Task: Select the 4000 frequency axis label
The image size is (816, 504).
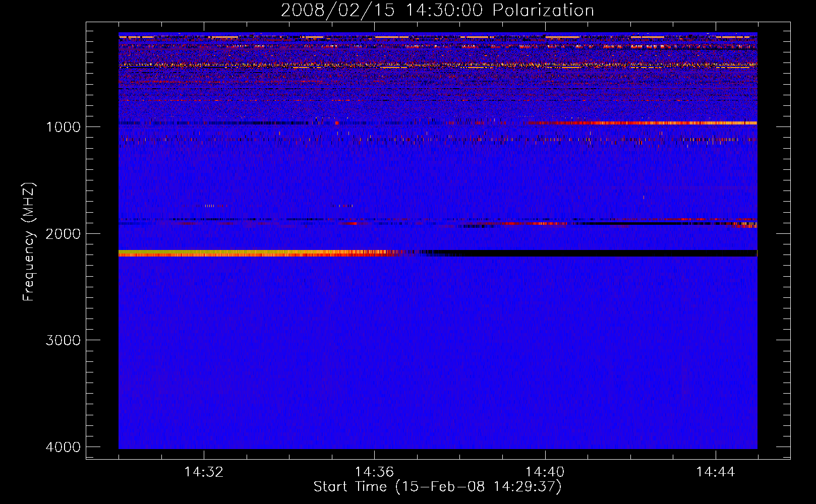Action: click(x=63, y=447)
